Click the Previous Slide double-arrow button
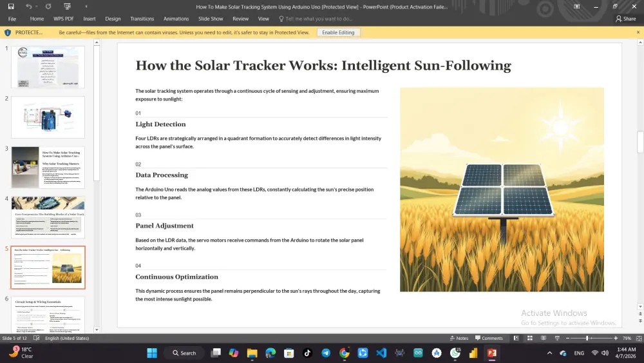Viewport: 644px width, 363px height. 640,313
